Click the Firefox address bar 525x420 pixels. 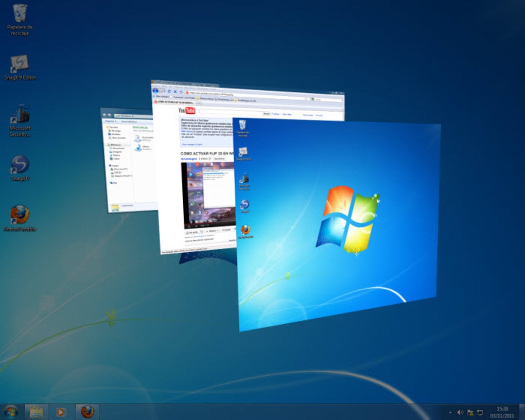(x=247, y=96)
